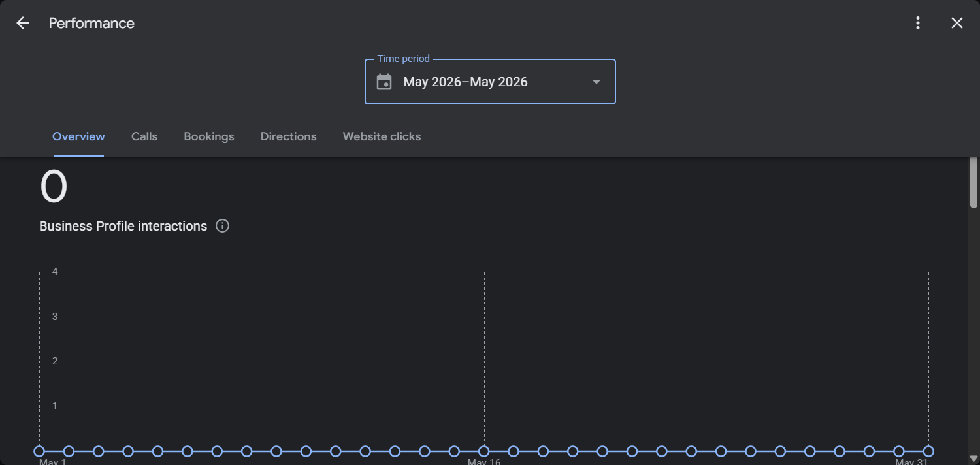
Task: Select the May 1 data point on chart
Action: click(x=39, y=451)
